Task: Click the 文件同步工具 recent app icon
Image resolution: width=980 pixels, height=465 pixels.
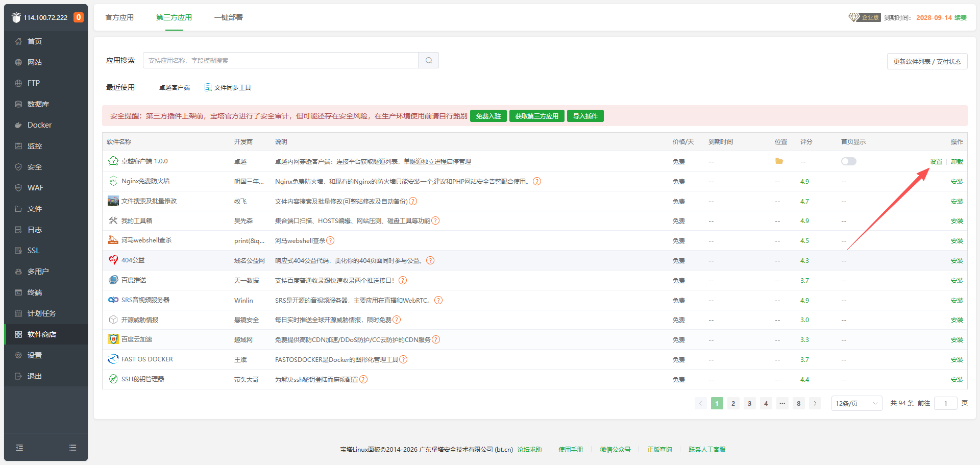Action: tap(208, 87)
